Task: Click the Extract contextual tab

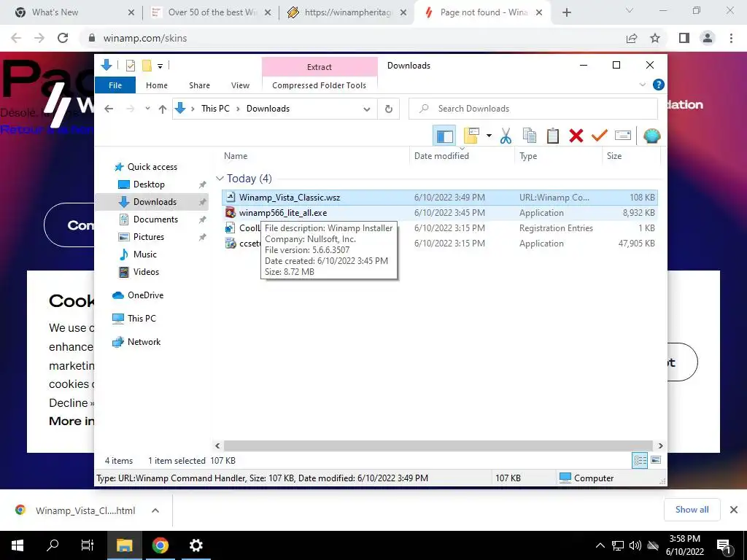Action: coord(320,67)
